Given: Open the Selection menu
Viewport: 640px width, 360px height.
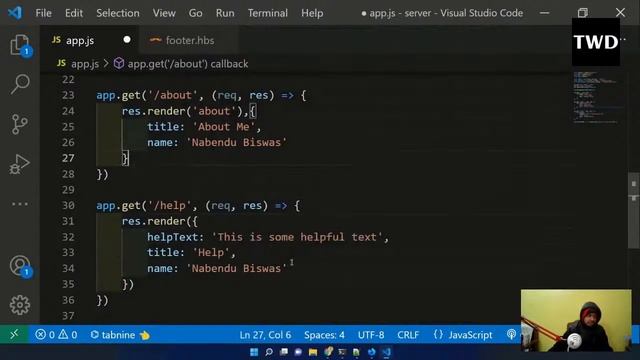Looking at the screenshot, I should (118, 13).
